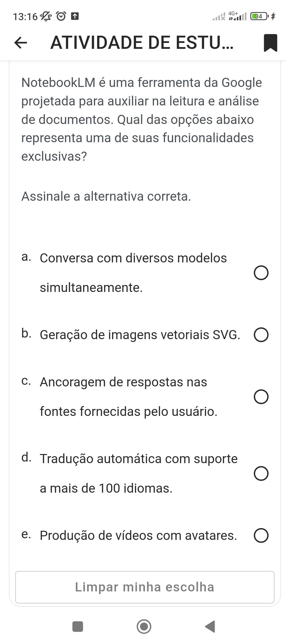Tap answer text 'Produção de vídeos com avatares'
286x644 pixels.
coord(138,536)
